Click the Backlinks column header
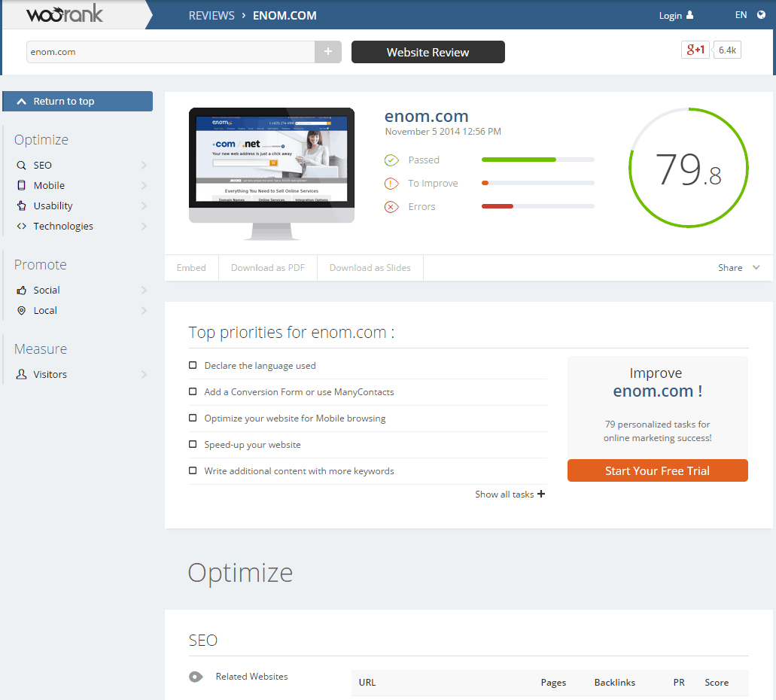Viewport: 776px width, 700px height. [x=615, y=682]
